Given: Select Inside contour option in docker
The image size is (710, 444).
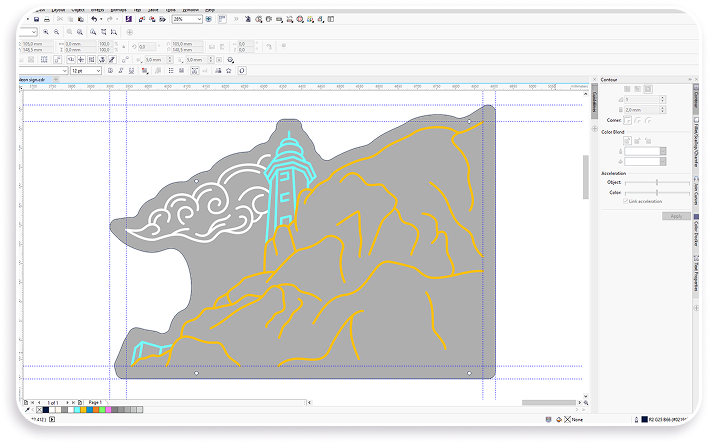Looking at the screenshot, I should tap(638, 89).
